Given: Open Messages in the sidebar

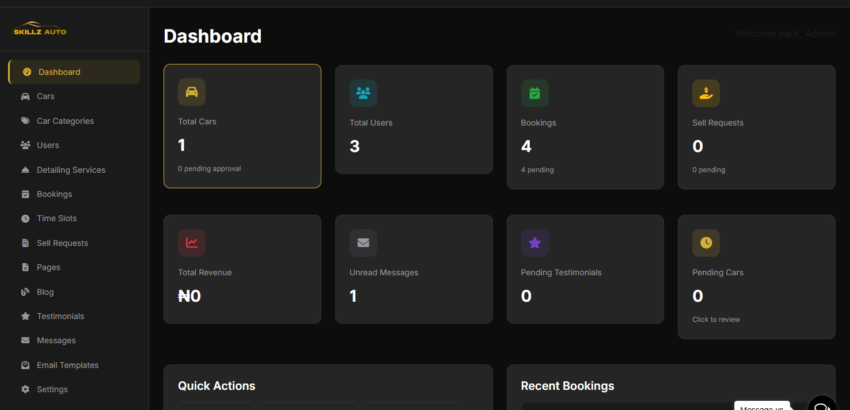Looking at the screenshot, I should 74,341.
